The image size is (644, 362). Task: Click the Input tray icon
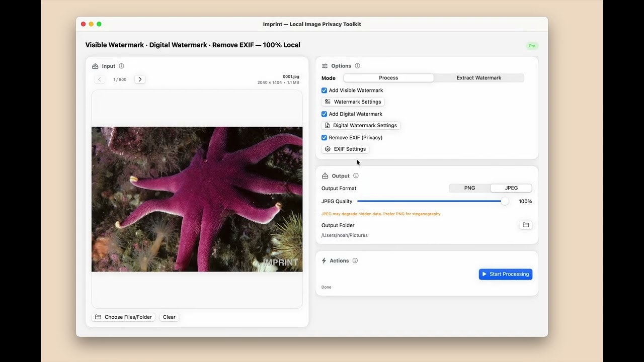coord(95,66)
